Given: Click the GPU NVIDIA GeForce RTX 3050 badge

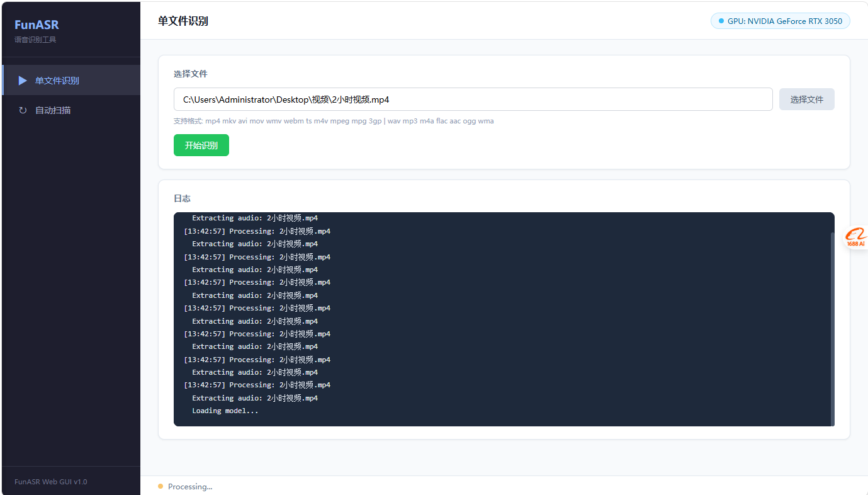Looking at the screenshot, I should tap(781, 21).
